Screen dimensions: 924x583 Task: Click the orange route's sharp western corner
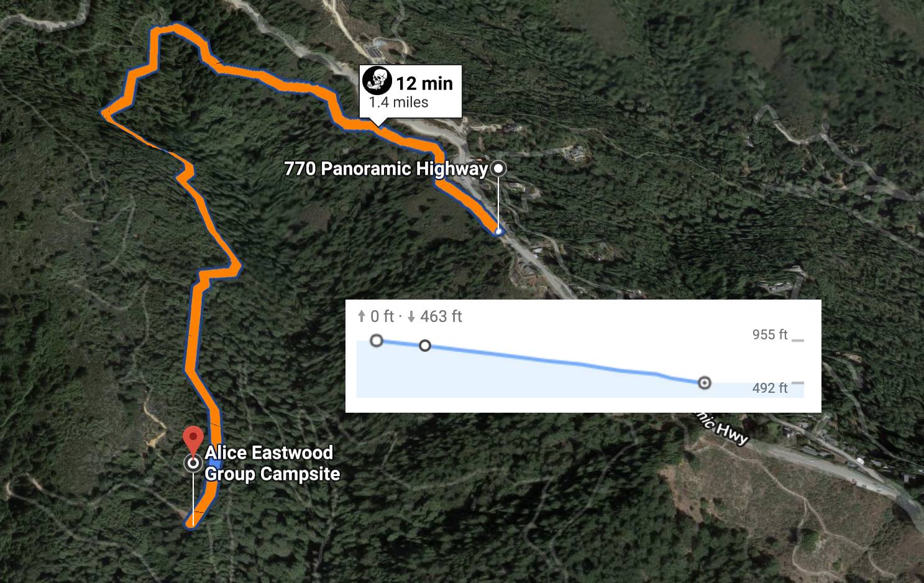click(104, 112)
